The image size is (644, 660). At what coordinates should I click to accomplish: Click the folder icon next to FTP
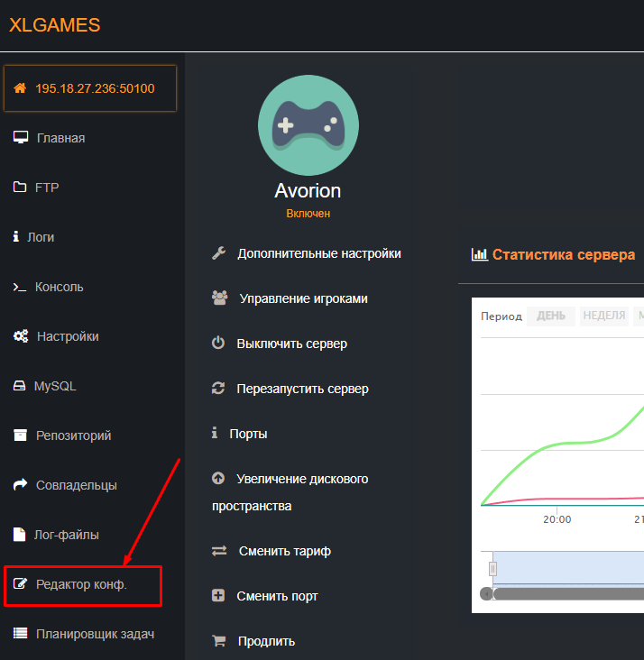(x=20, y=188)
